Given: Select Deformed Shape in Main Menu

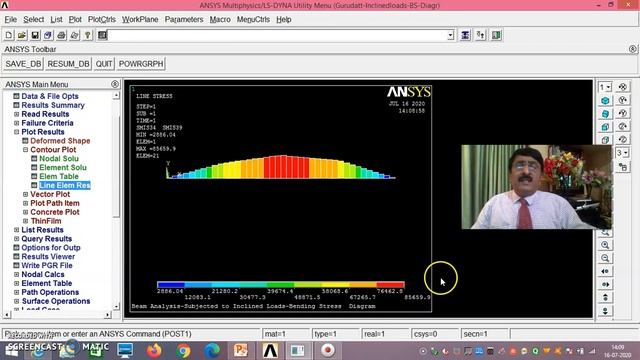Looking at the screenshot, I should click(60, 141).
